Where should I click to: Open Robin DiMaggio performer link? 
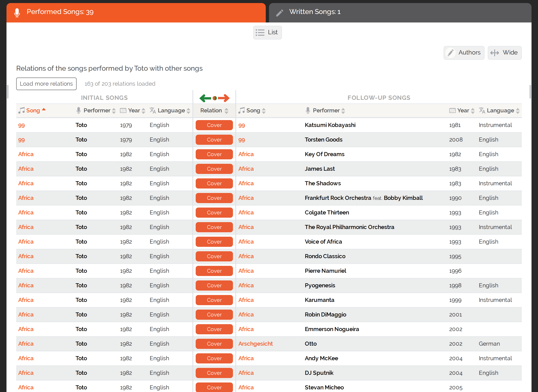coord(325,315)
